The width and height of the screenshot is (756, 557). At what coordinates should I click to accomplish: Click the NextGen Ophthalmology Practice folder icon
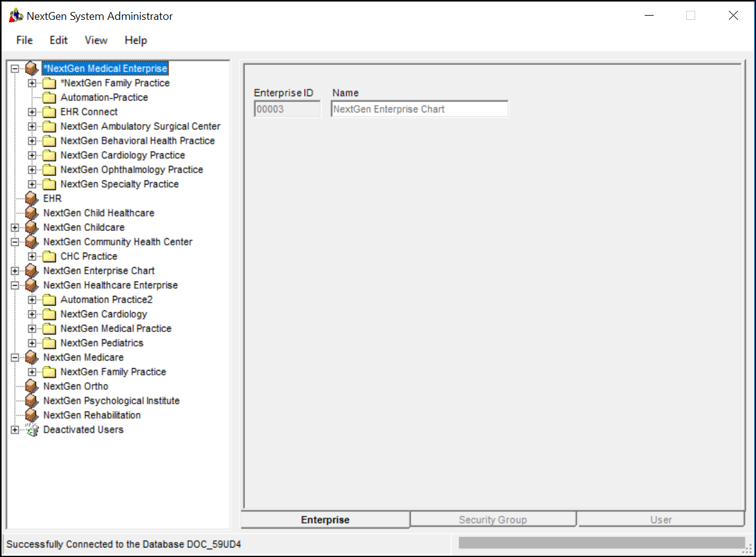pos(49,170)
